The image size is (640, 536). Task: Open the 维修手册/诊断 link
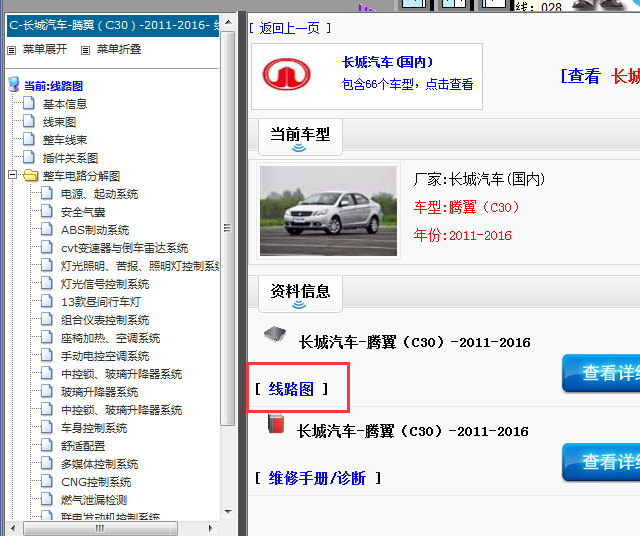click(x=317, y=478)
